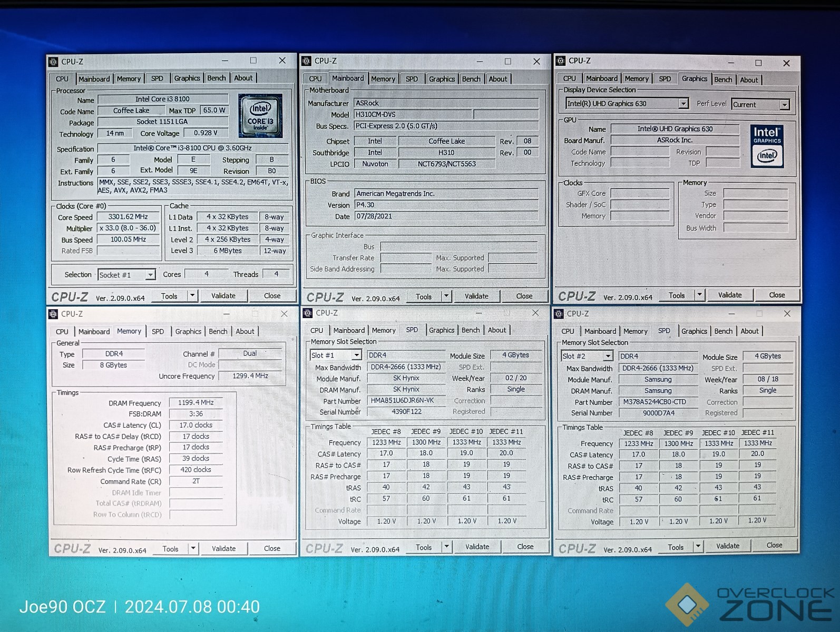
Task: Click the Tools button in the Slot #2 SPD window
Action: [x=676, y=547]
